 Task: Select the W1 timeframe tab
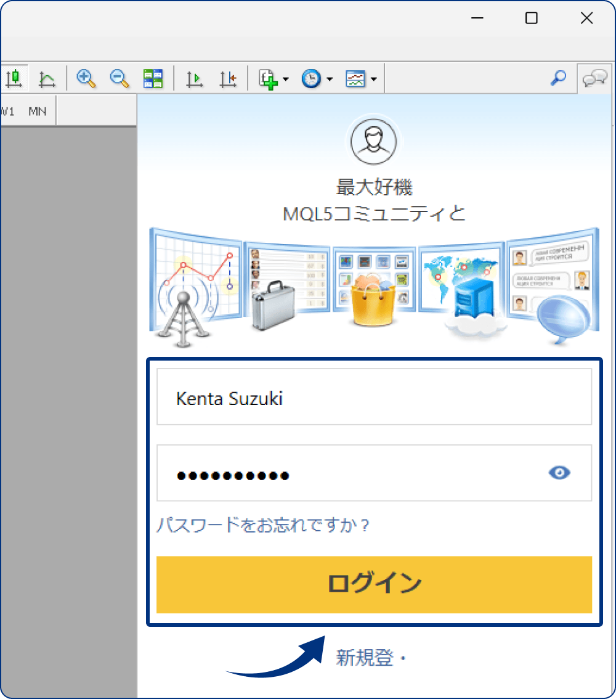pos(7,112)
